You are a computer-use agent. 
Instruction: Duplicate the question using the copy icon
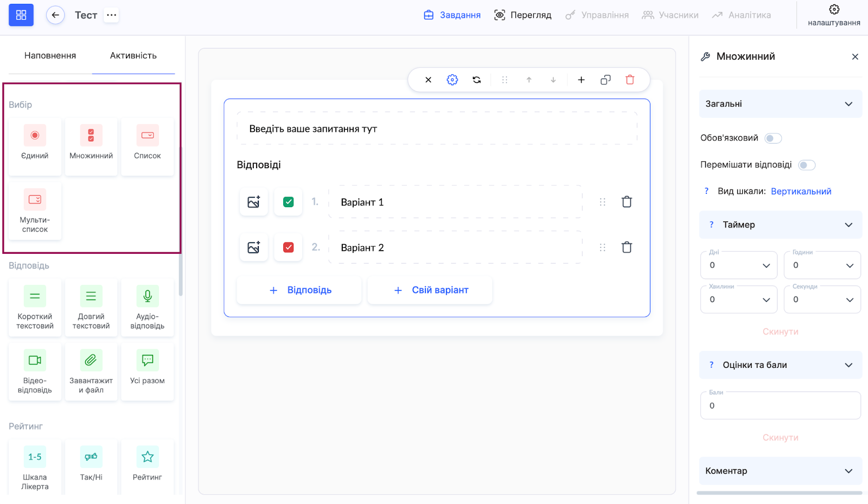[605, 80]
